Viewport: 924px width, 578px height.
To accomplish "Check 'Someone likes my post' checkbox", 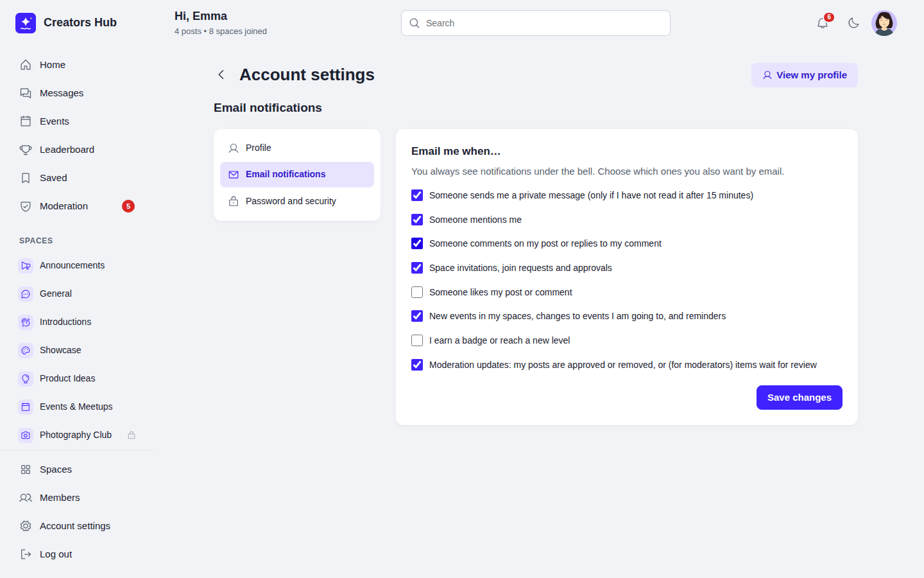I will click(x=417, y=292).
